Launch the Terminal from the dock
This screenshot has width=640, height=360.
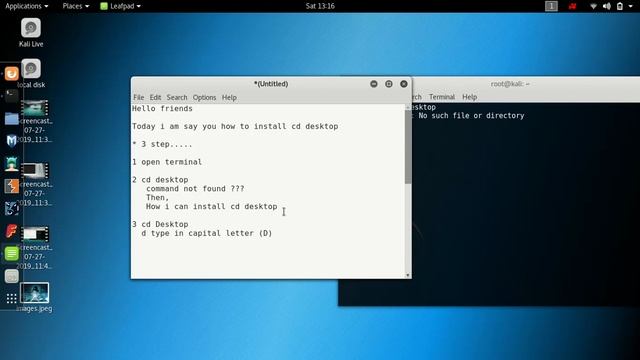[x=11, y=96]
